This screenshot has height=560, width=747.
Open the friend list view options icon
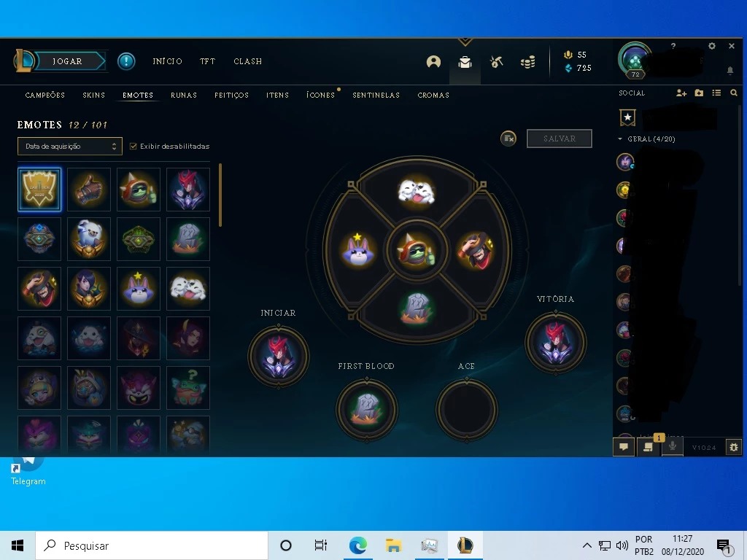(716, 93)
